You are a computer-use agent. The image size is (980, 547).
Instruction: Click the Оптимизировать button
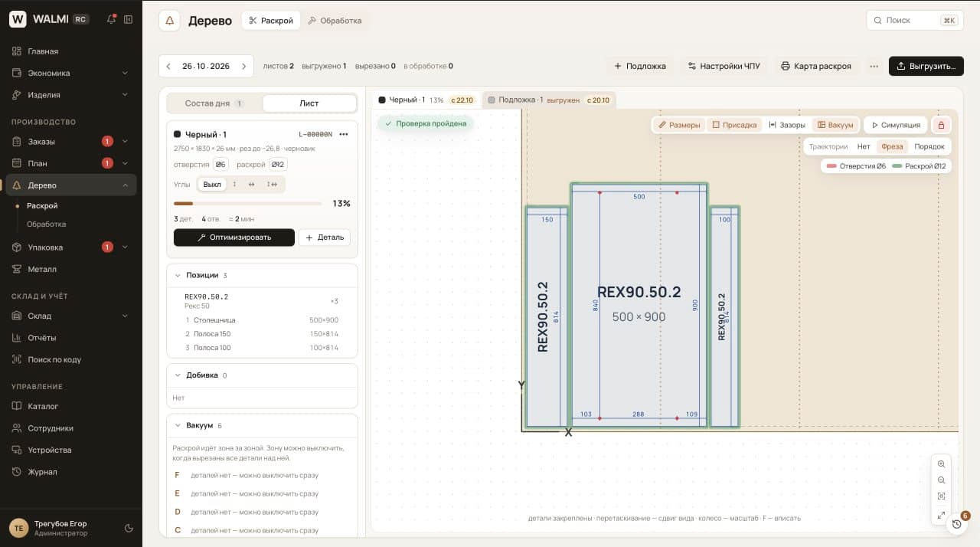[x=234, y=237]
